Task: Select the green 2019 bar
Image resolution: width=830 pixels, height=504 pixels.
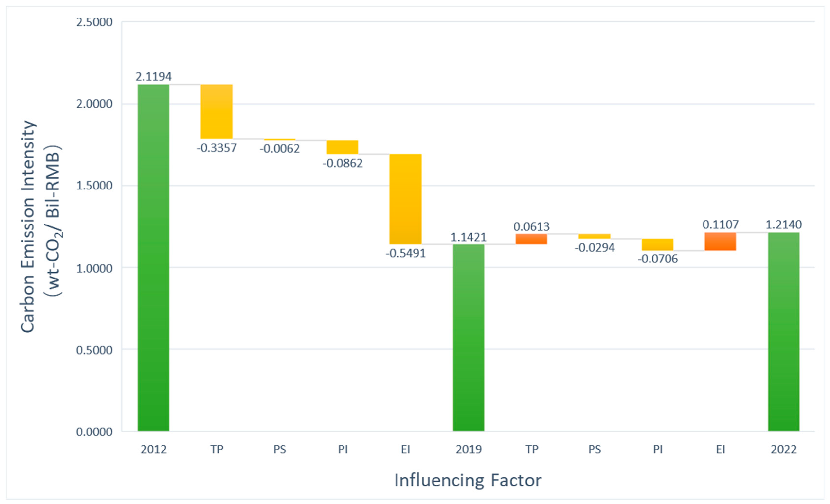Action: coord(468,337)
